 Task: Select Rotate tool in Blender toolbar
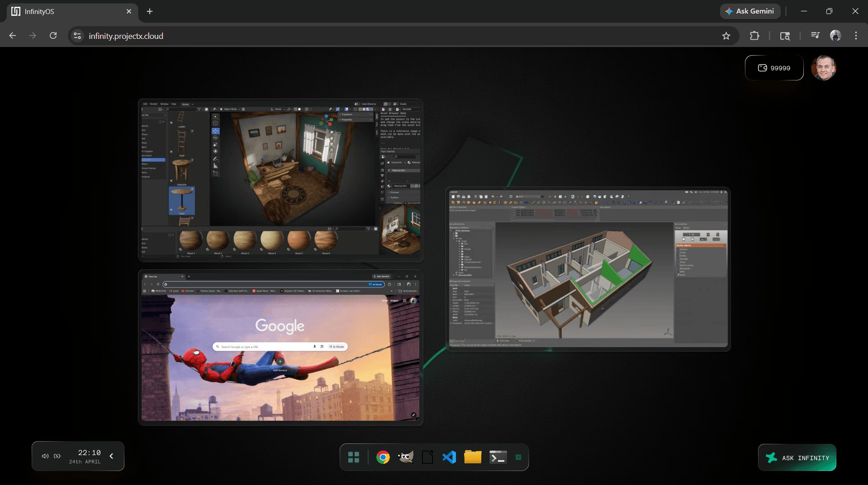pyautogui.click(x=215, y=138)
